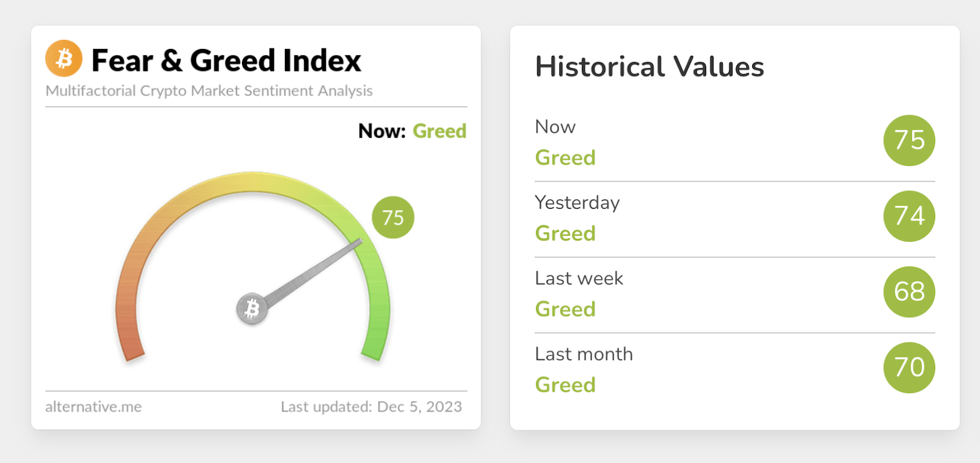Click the Greed label under Last month
Viewport: 980px width, 463px height.
click(x=565, y=385)
